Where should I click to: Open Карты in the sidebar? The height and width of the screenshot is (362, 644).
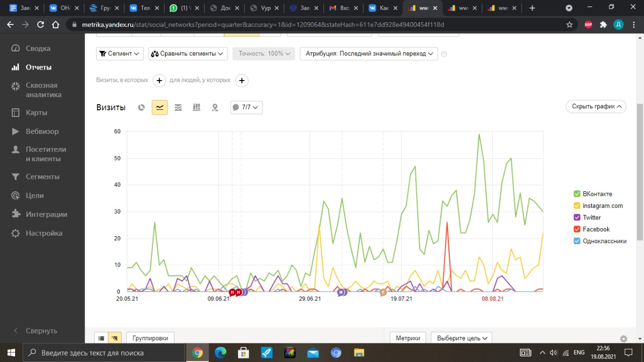(36, 112)
